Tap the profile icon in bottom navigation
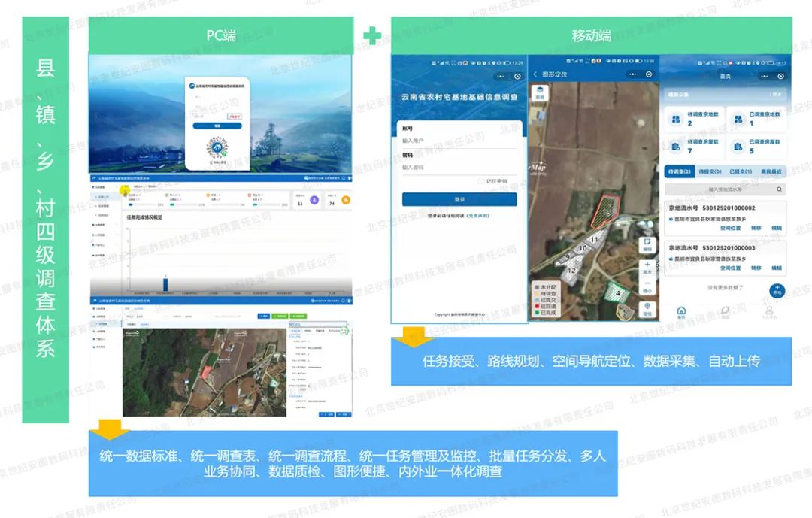This screenshot has height=518, width=812. [x=769, y=312]
